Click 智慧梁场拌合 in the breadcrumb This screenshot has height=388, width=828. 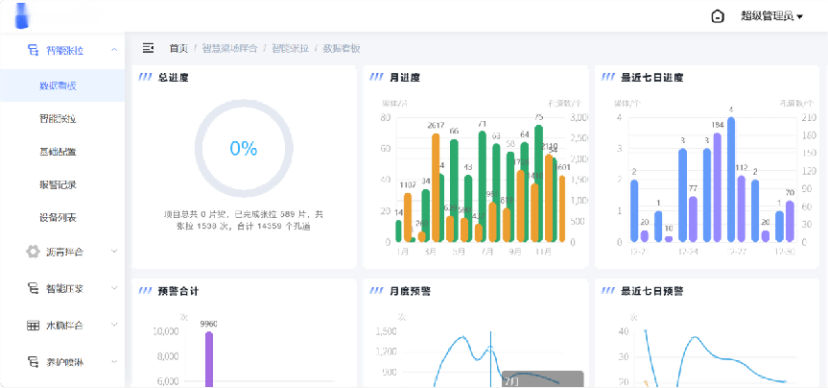point(229,49)
